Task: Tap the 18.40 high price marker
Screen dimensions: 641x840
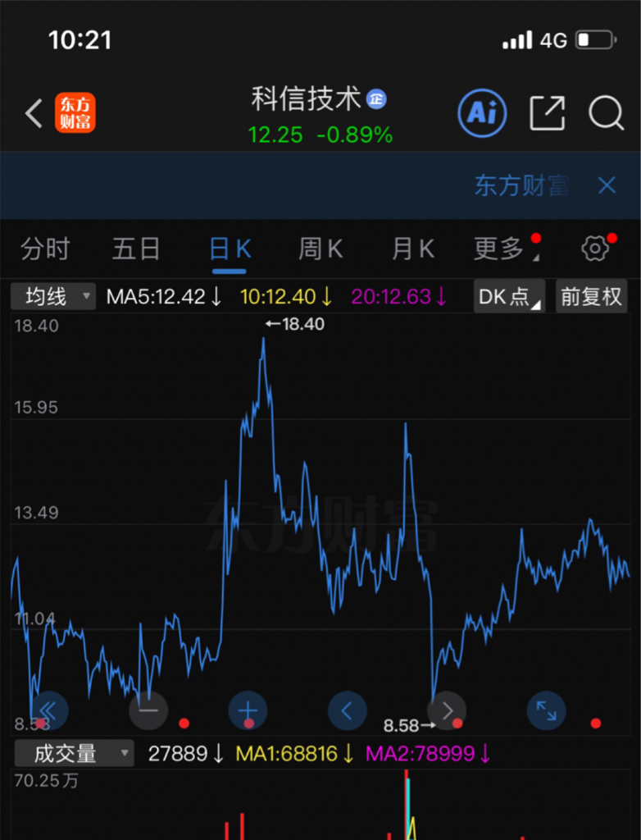Action: click(x=295, y=324)
